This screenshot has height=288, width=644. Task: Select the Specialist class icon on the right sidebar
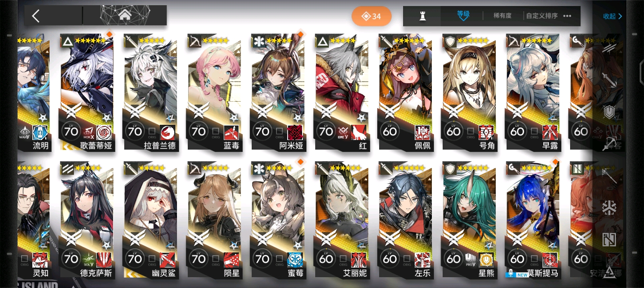tap(609, 240)
